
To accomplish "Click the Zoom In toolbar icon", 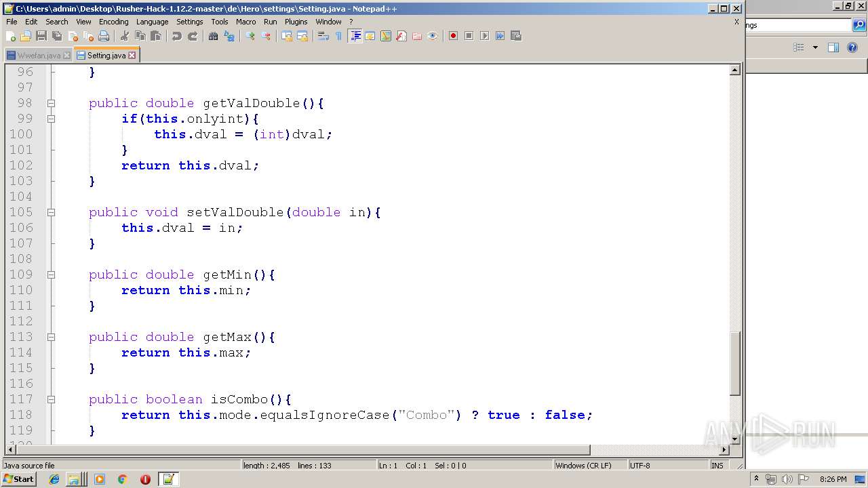I will point(250,36).
